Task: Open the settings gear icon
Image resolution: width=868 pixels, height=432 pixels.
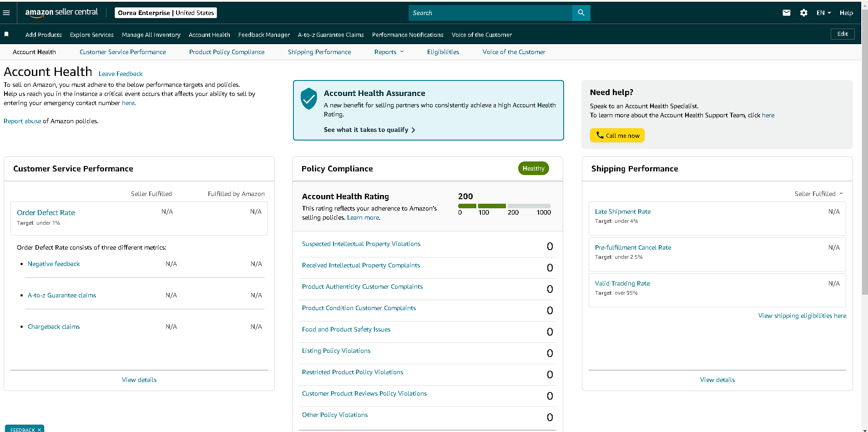Action: [803, 13]
